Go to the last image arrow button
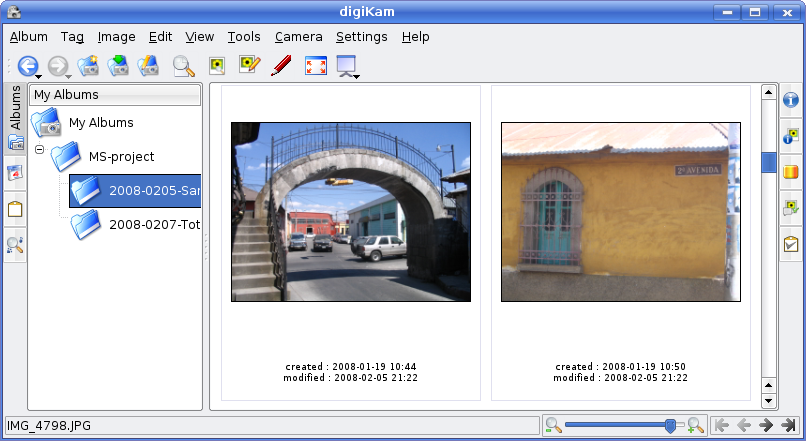Screen dimensions: 806x441 coord(789,425)
